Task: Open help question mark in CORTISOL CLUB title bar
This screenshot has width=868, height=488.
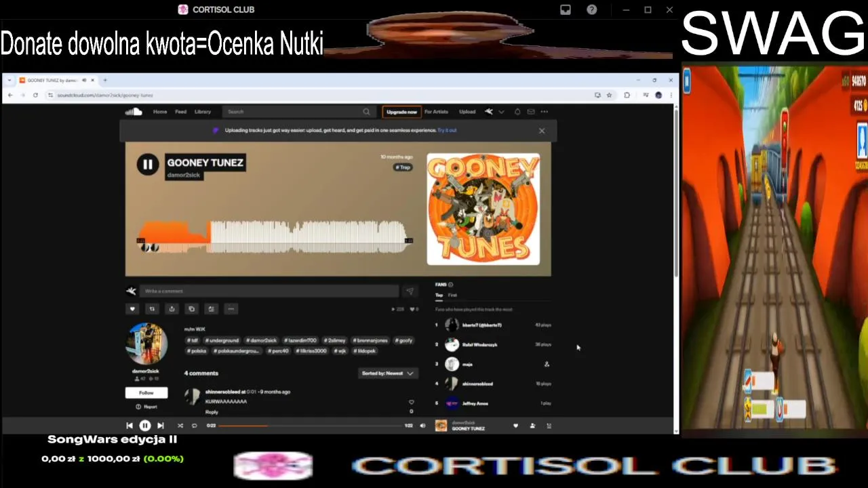Action: (592, 9)
